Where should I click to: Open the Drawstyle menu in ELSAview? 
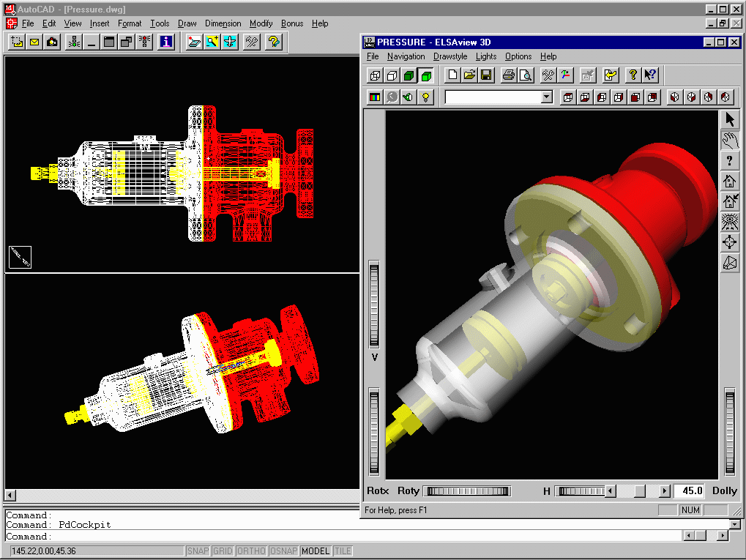(450, 56)
